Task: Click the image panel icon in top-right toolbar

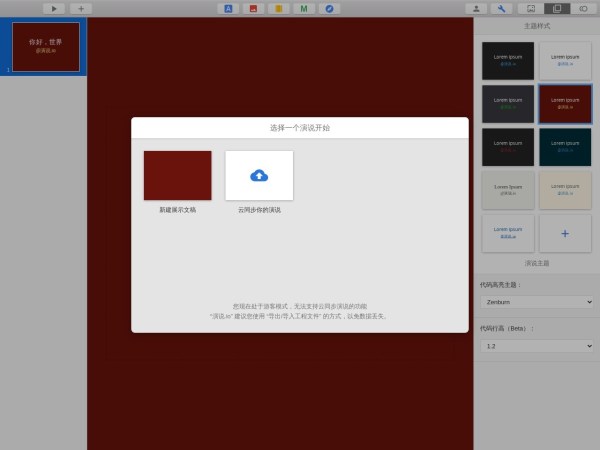Action: tap(531, 8)
